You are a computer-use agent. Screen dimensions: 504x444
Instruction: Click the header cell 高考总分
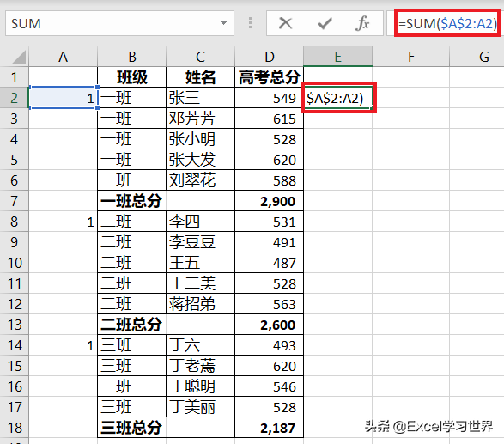coord(269,77)
